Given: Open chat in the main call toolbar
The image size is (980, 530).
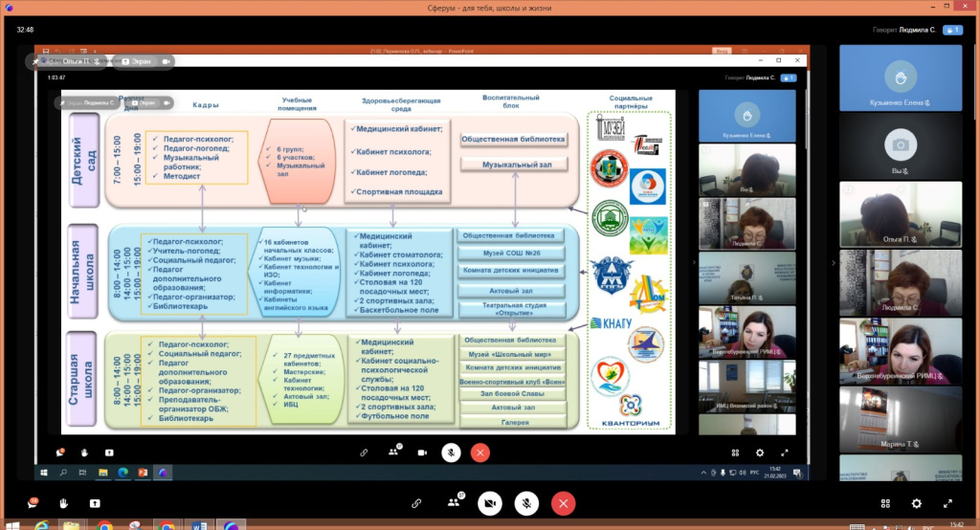Looking at the screenshot, I should [x=33, y=502].
